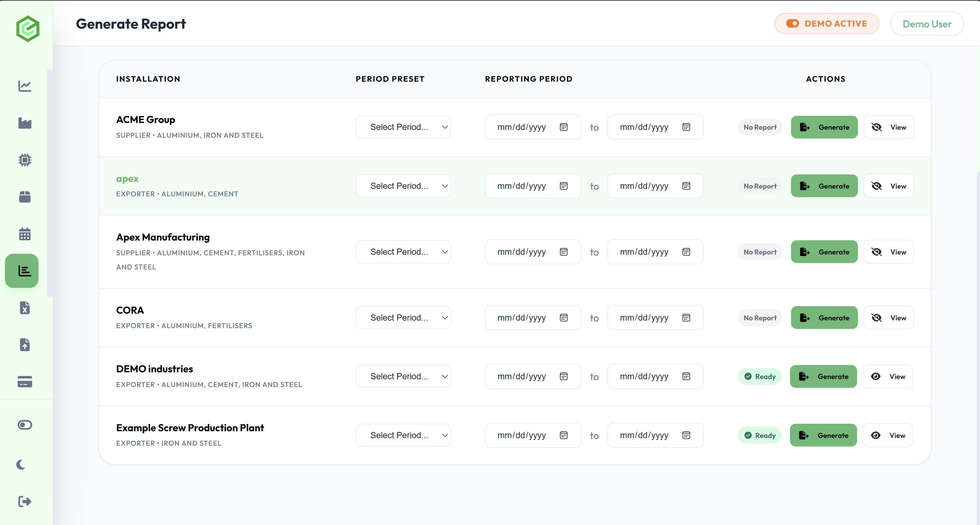Open the Demo User menu
980x525 pixels.
tap(927, 24)
